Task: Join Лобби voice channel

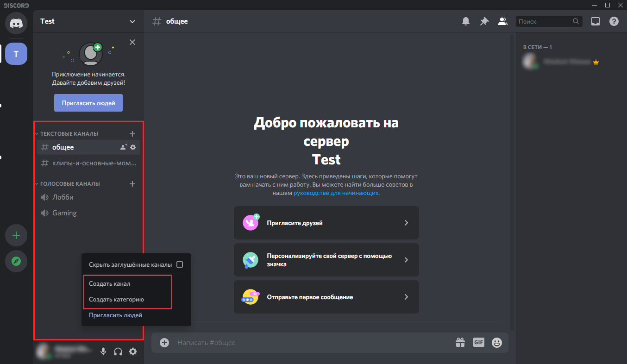Action: click(88, 197)
